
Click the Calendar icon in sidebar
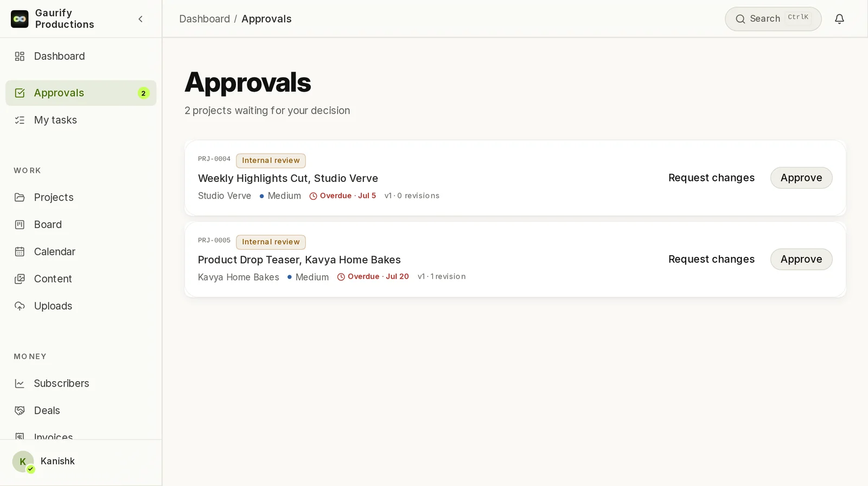coord(20,251)
